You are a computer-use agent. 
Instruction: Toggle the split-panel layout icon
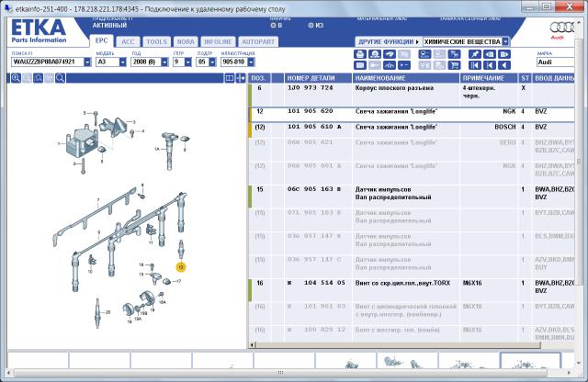(229, 78)
